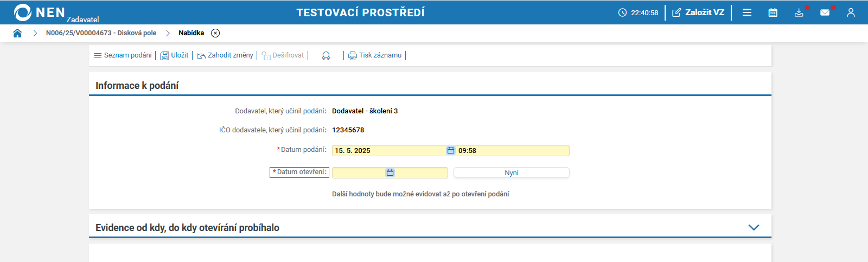This screenshot has width=868, height=262.
Task: Open the calendar icon in header
Action: point(773,12)
